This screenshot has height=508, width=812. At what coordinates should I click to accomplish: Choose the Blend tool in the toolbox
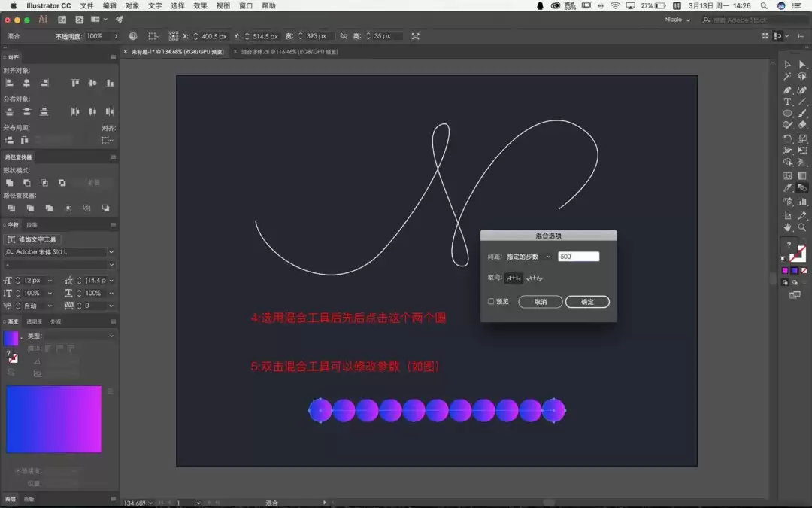pos(801,187)
